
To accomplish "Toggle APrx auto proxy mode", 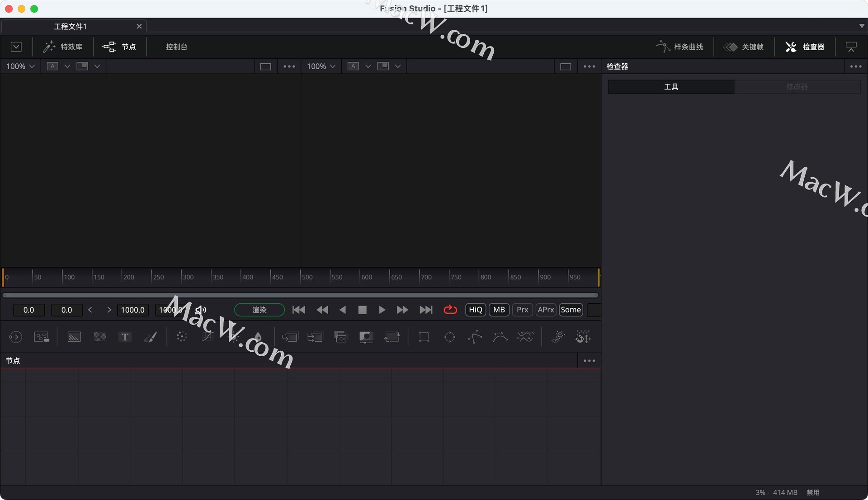I will [x=546, y=310].
